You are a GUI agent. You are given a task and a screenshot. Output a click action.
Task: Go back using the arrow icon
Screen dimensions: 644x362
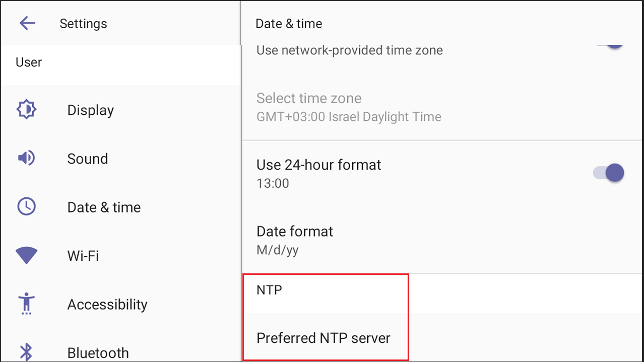tap(27, 23)
